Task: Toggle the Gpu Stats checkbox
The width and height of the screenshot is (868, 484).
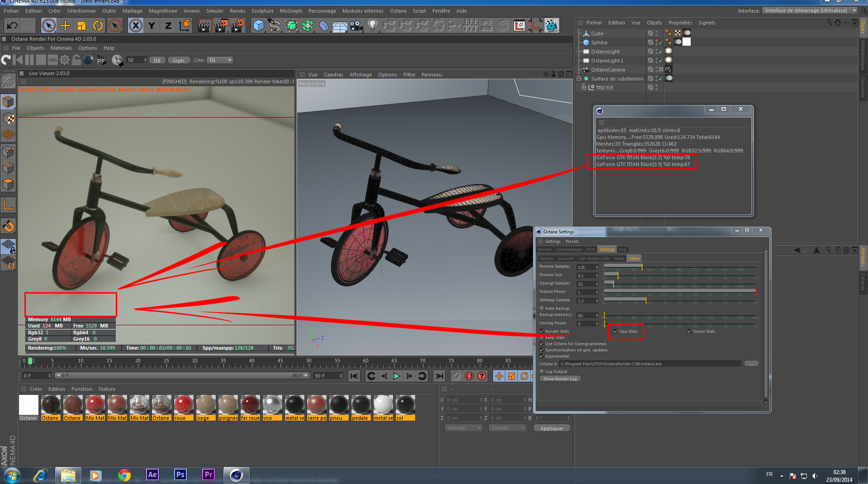Action: pyautogui.click(x=616, y=331)
